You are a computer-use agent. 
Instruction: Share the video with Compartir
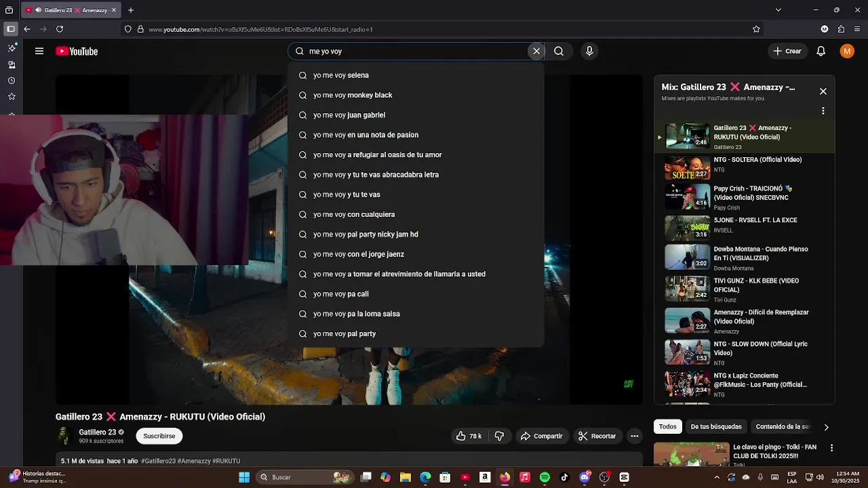coord(541,436)
